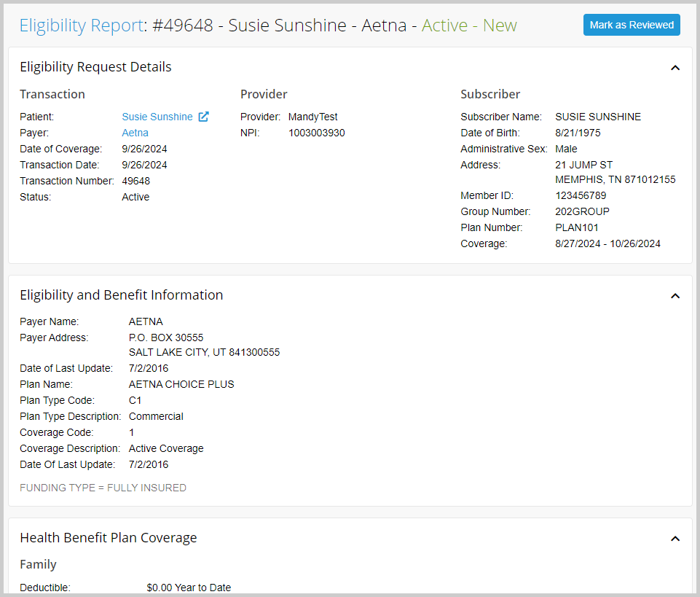Viewport: 700px width, 597px height.
Task: Select the Group Number value 202GROUP
Action: [x=582, y=211]
